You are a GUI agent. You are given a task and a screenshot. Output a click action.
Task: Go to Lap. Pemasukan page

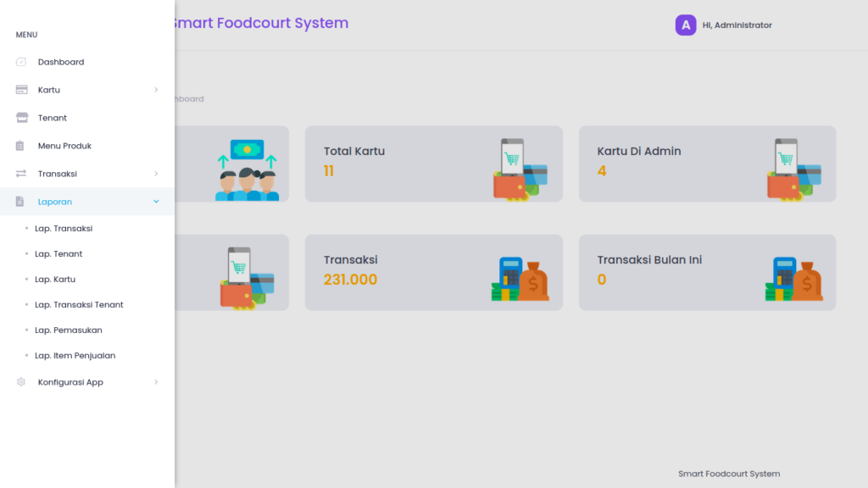[69, 330]
